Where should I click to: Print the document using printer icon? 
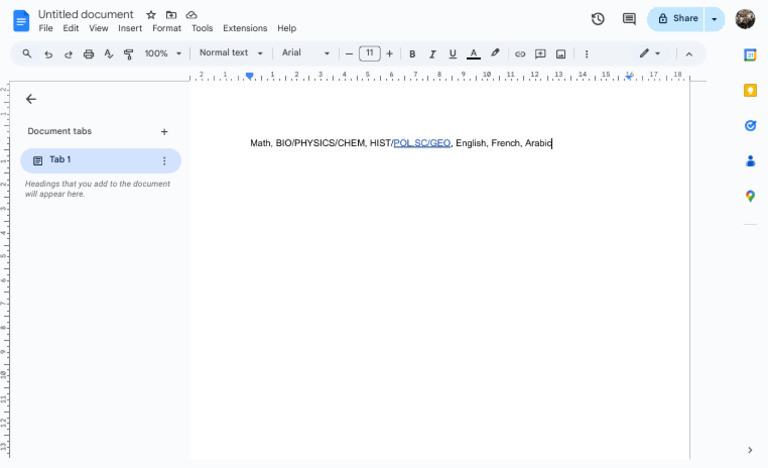pos(89,54)
